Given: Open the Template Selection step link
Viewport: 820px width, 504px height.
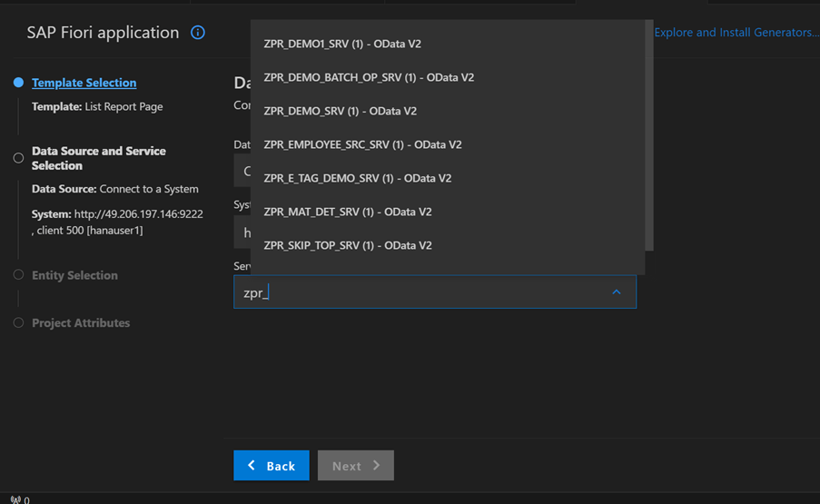Looking at the screenshot, I should tap(84, 83).
